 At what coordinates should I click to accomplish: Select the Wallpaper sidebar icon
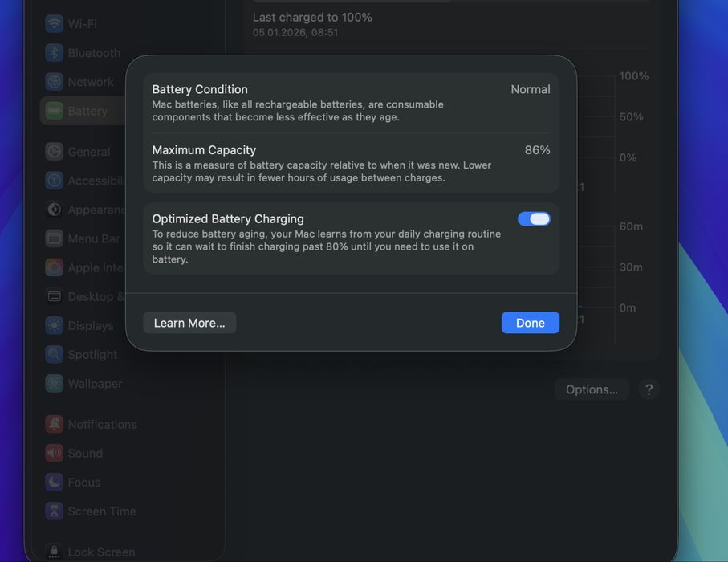(x=54, y=384)
